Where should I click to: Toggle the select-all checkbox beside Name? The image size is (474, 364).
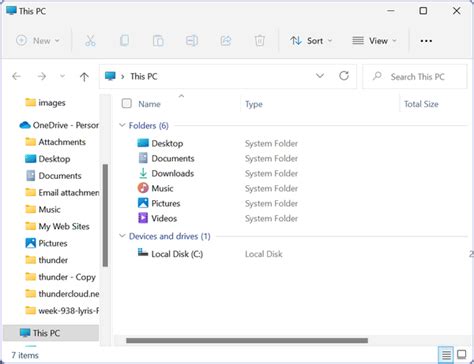(x=127, y=103)
